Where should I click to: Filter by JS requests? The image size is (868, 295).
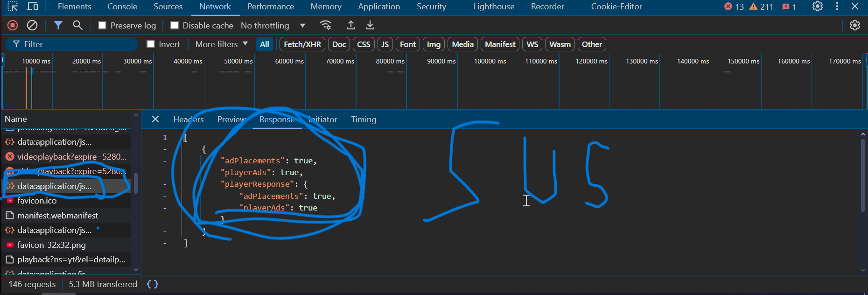pos(385,44)
